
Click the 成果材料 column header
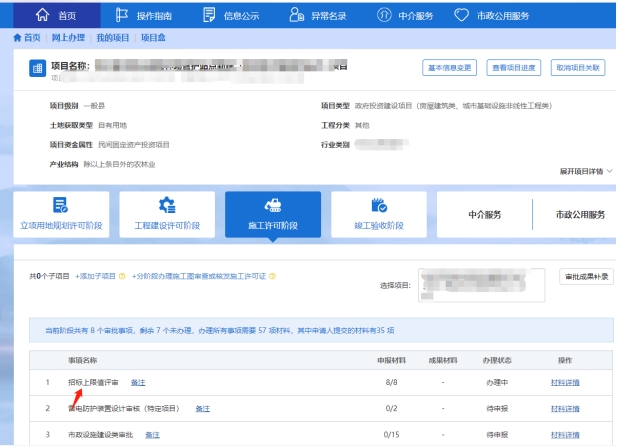point(443,360)
